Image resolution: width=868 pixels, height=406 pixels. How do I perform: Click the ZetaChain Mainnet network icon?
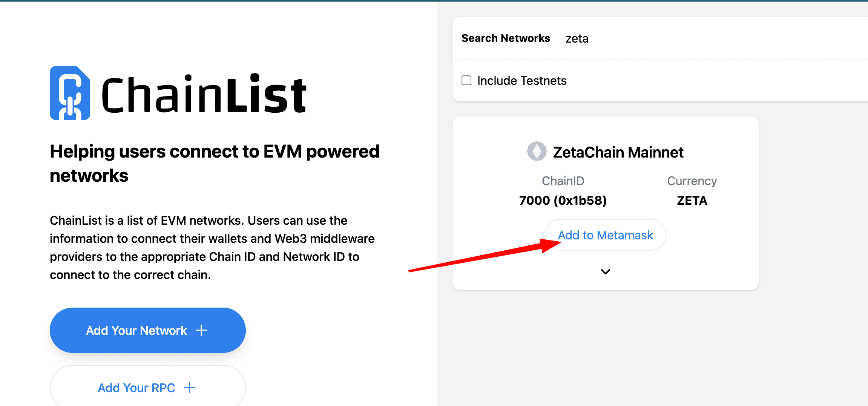click(x=537, y=151)
